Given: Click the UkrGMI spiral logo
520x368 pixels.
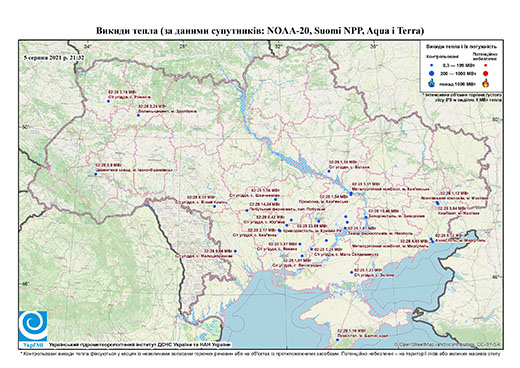Looking at the screenshot, I should tap(33, 328).
